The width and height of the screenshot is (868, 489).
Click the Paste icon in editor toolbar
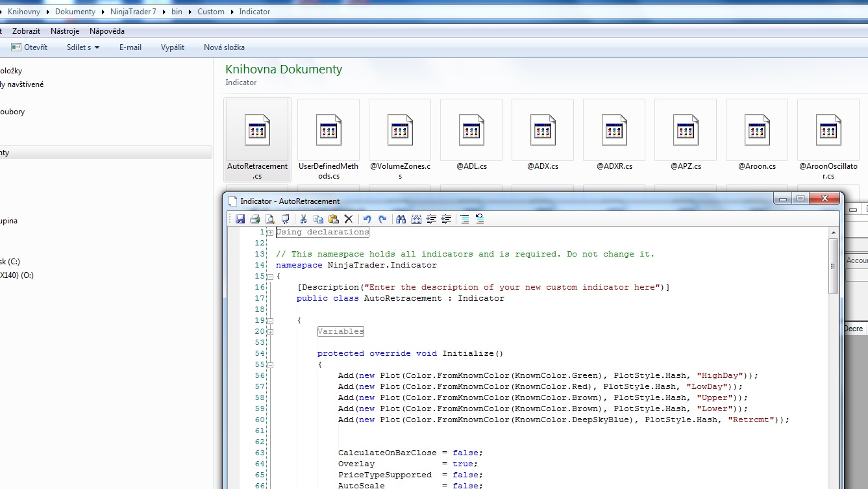(333, 219)
